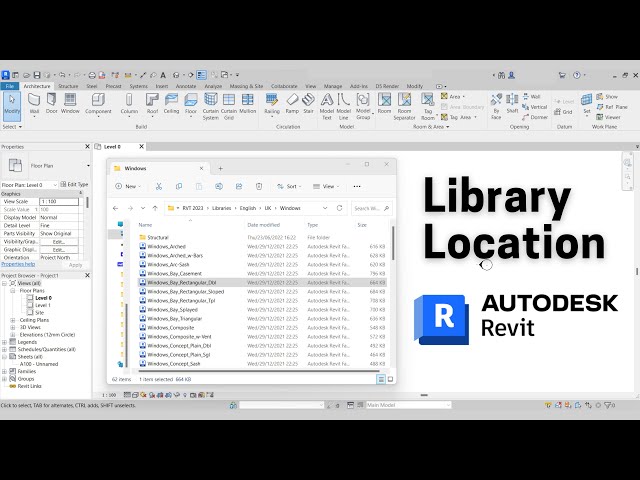The image size is (640, 480).
Task: Activate the Modify tool
Action: [12, 106]
